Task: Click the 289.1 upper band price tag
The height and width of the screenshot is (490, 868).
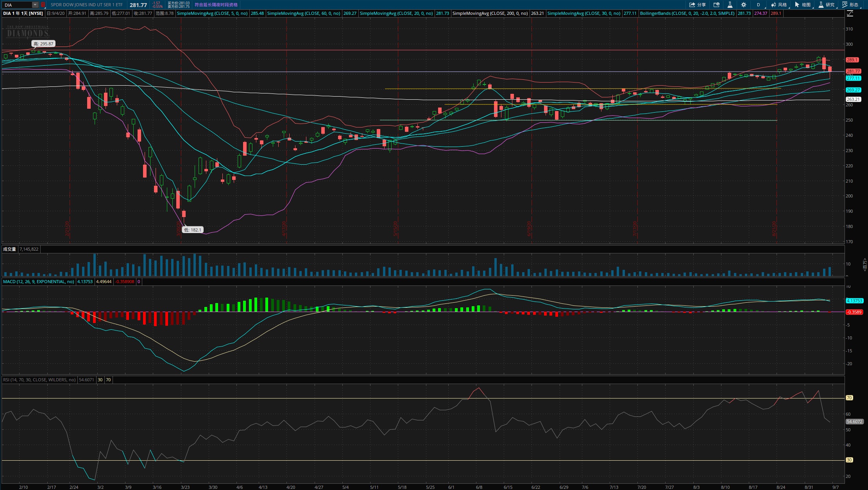Action: click(852, 60)
